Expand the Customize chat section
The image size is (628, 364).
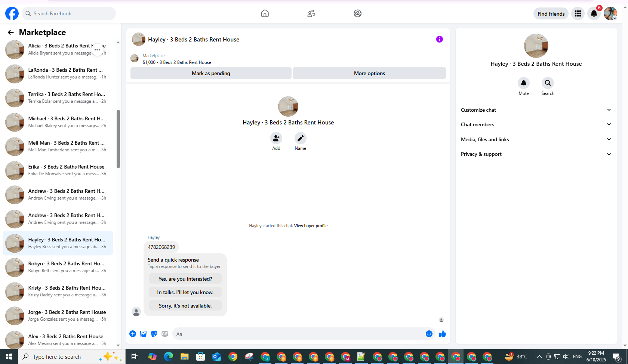point(536,110)
